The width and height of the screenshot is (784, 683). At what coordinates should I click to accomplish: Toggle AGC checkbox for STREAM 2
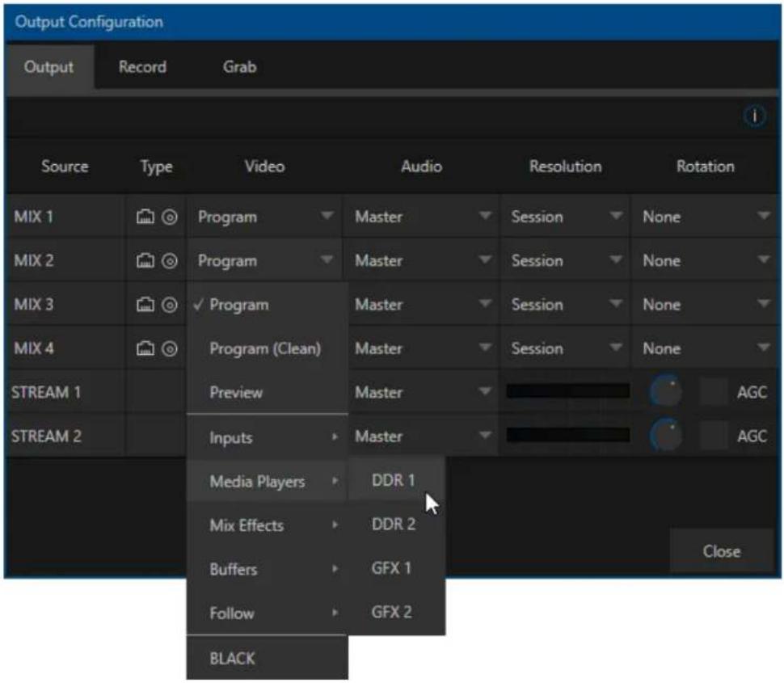(714, 436)
